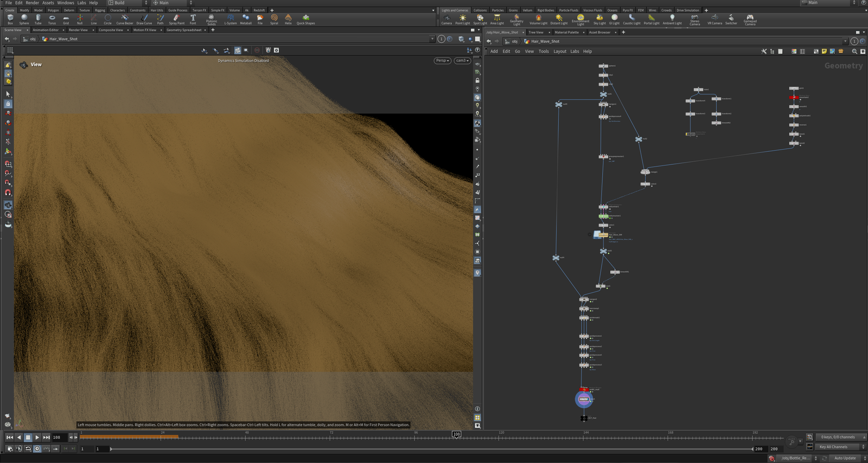Toggle the Select tool in viewport sidebar
The width and height of the screenshot is (868, 463).
pos(8,94)
